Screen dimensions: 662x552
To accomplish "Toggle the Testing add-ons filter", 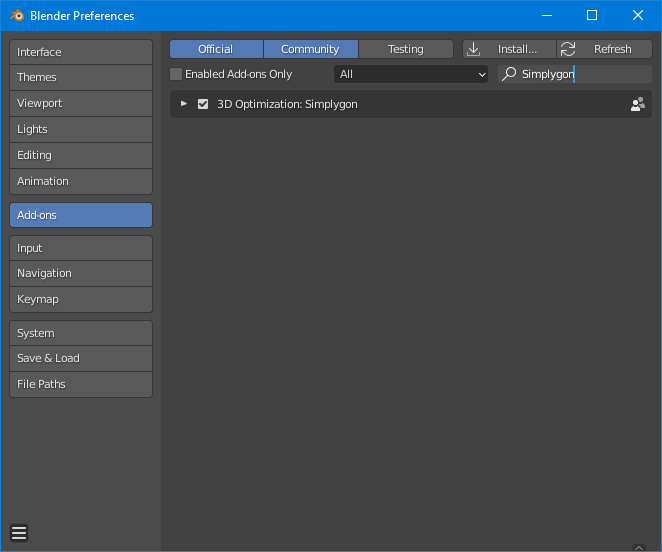I will point(406,49).
